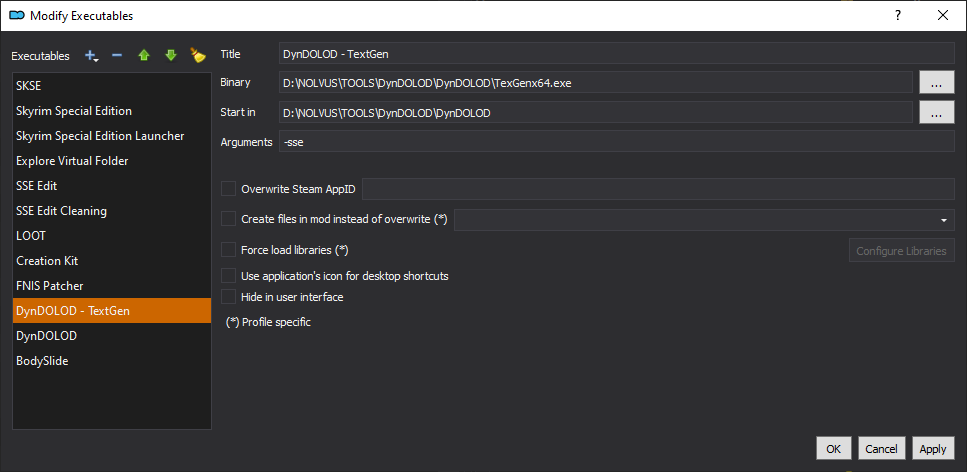Open dropdown arrow beside add icon
Screen dimensions: 967x472
(x=97, y=60)
